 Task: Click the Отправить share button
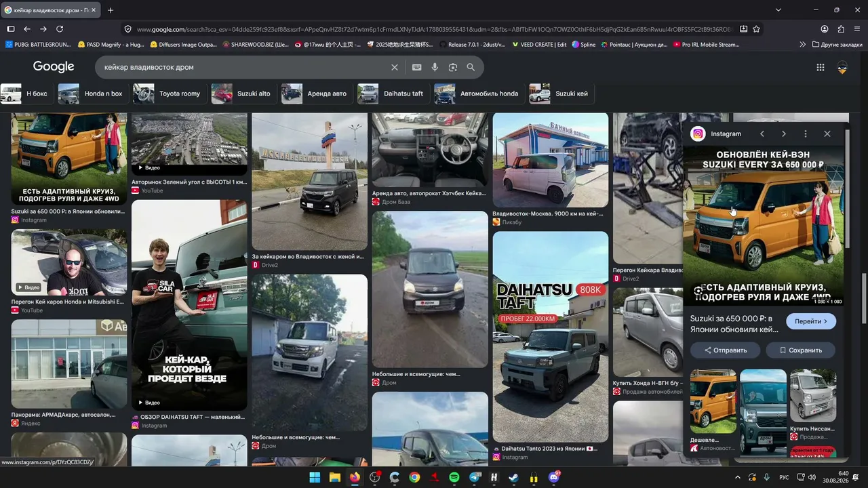726,350
